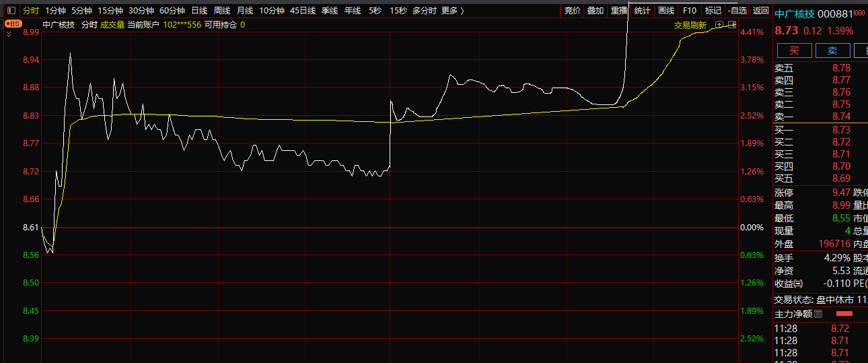Click the blue 卖 sell button
Viewport: 868px width, 363px height.
click(x=832, y=51)
